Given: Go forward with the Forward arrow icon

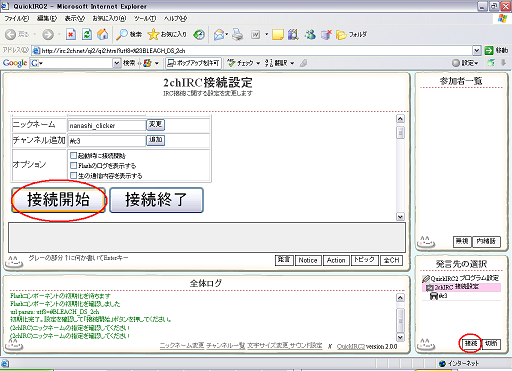Looking at the screenshot, I should click(x=48, y=34).
